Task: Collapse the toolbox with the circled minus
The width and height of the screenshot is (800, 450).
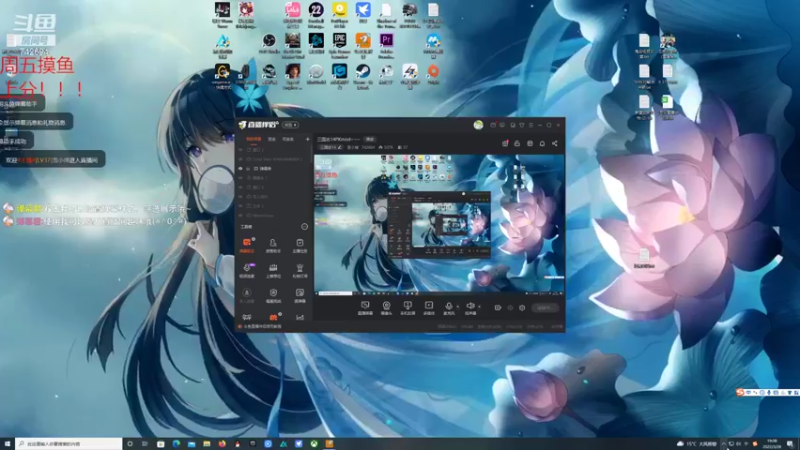Action: click(305, 227)
